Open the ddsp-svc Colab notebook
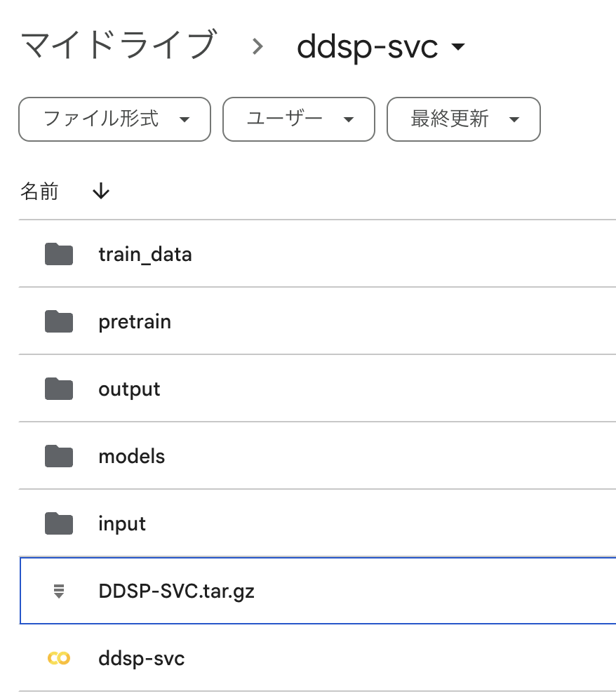 click(x=142, y=658)
